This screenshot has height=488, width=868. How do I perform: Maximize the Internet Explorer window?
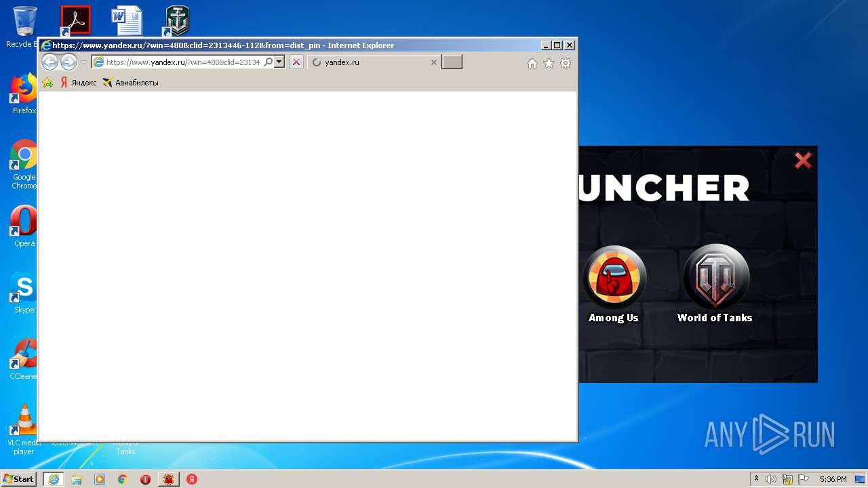click(557, 45)
